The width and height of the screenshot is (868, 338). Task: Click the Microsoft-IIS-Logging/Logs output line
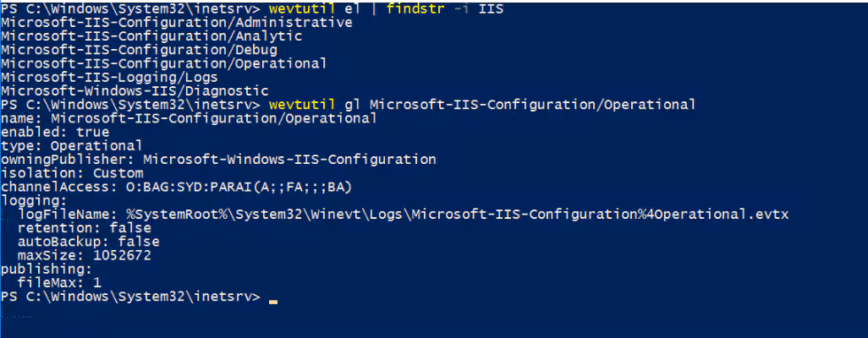(x=109, y=77)
